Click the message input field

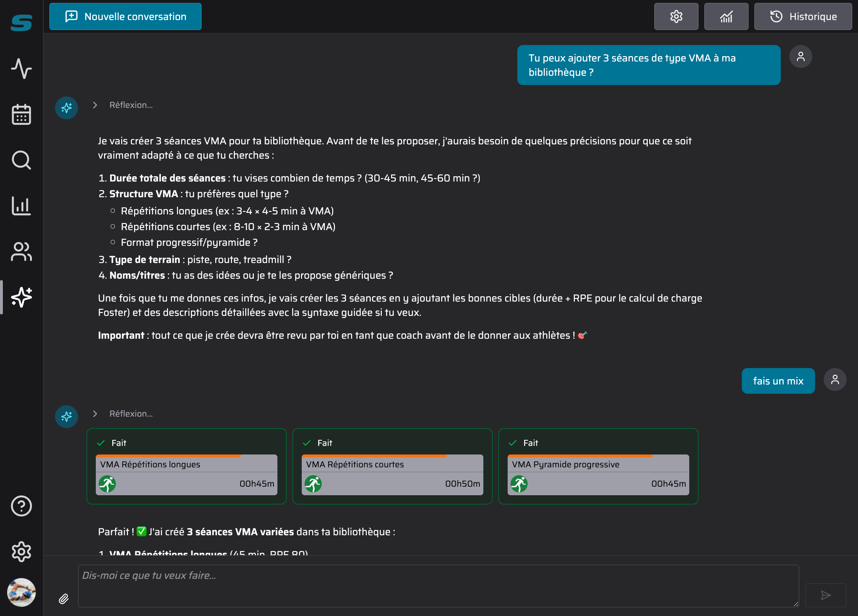coord(438,586)
